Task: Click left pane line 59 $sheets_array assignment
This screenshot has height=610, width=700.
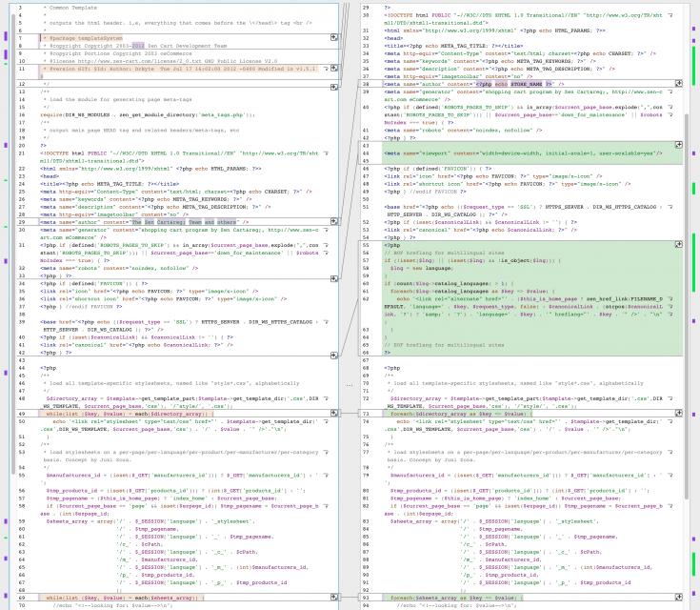Action: point(150,521)
